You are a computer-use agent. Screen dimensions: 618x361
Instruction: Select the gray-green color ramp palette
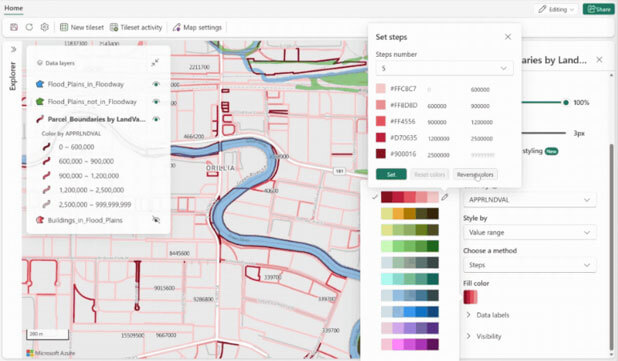[x=410, y=262]
